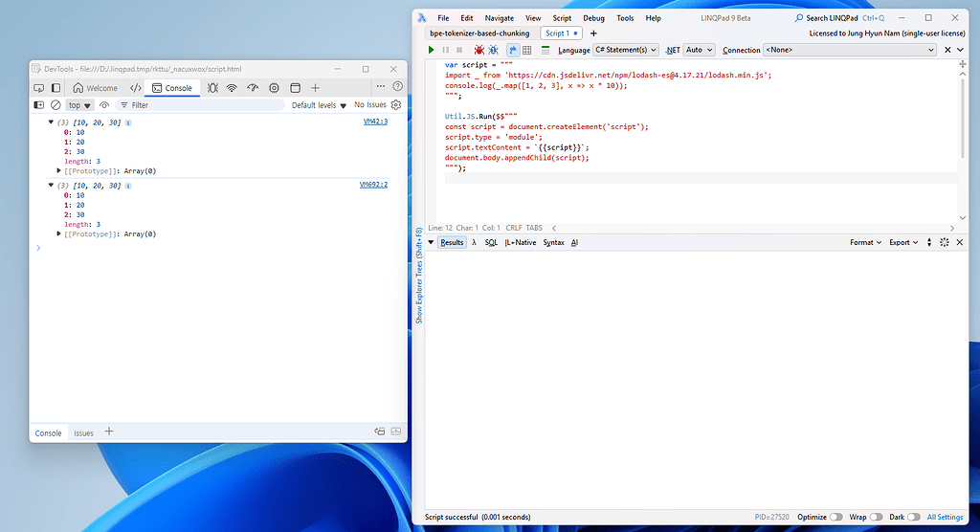This screenshot has height=532, width=980.
Task: Run the script with the green play button
Action: point(431,50)
